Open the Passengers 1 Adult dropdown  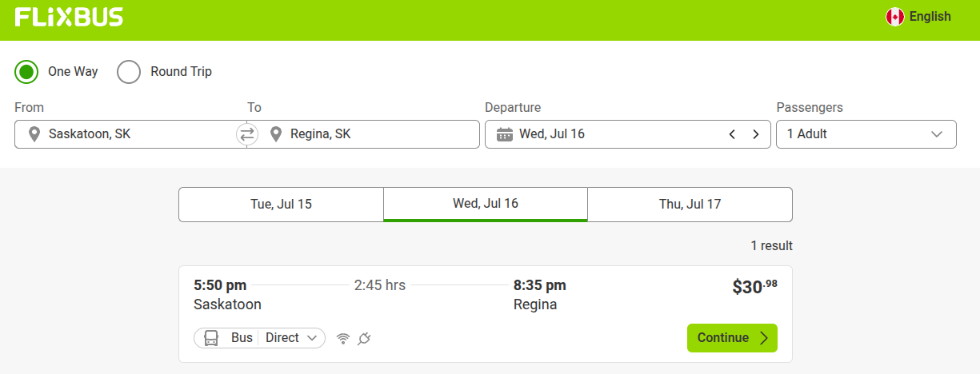(866, 134)
